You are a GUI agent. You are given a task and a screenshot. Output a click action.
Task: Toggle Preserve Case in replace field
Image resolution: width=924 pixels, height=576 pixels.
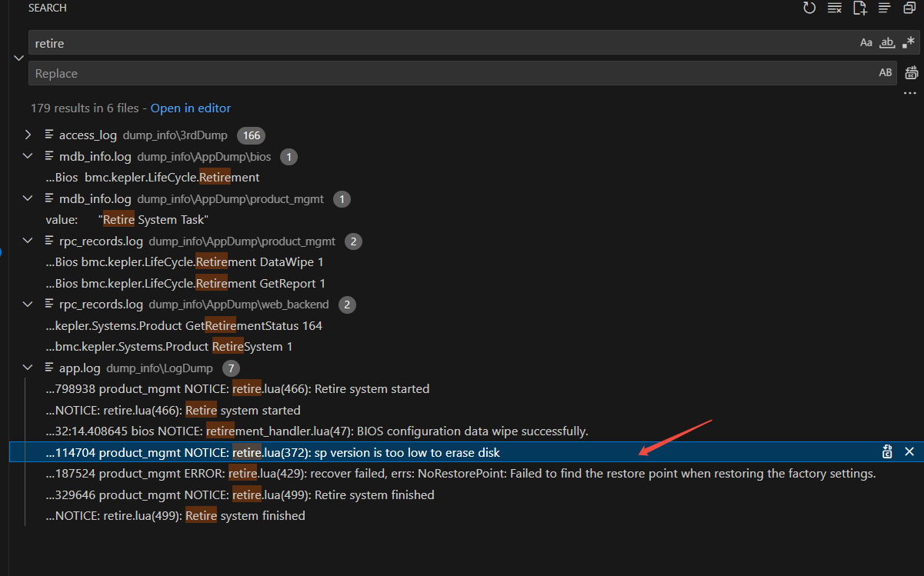coord(886,73)
